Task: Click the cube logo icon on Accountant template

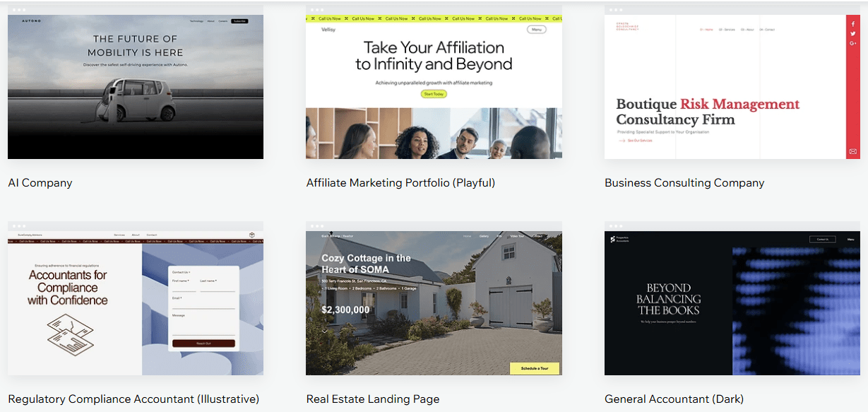Action: [x=251, y=235]
